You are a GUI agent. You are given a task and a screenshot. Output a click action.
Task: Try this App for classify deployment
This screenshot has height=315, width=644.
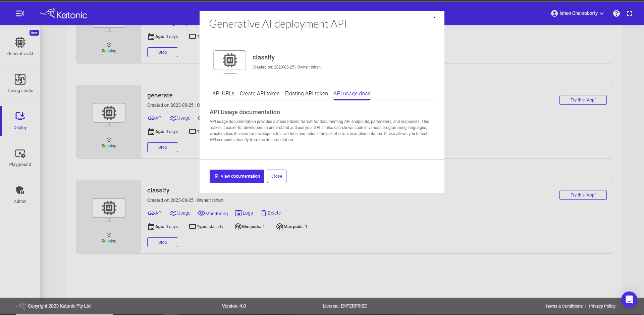click(583, 195)
